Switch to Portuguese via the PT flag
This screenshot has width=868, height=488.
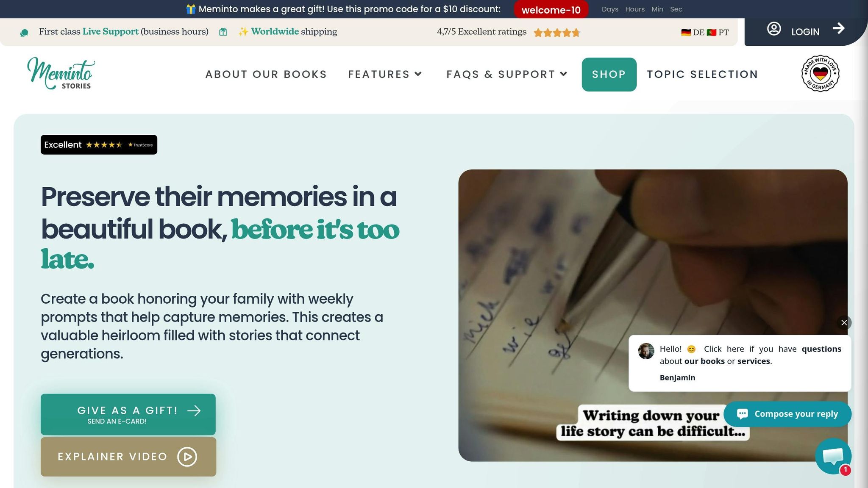(718, 32)
